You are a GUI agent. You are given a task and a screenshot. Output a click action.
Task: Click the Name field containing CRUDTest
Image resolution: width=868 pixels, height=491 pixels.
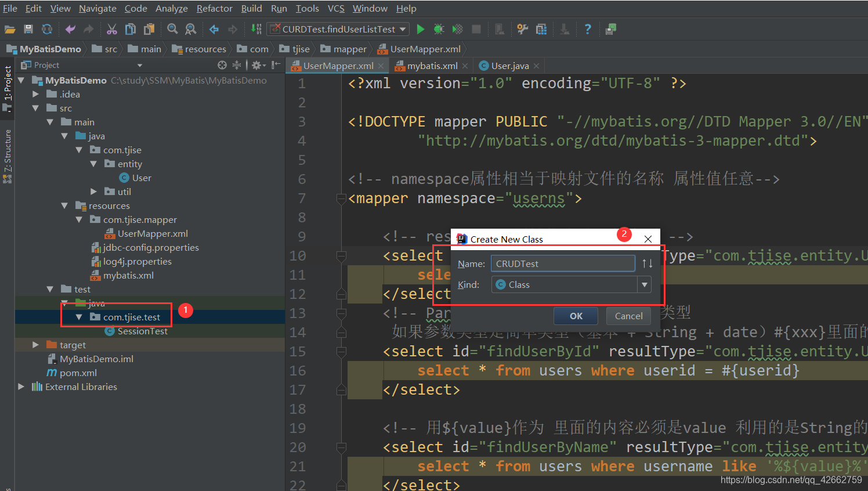point(563,263)
